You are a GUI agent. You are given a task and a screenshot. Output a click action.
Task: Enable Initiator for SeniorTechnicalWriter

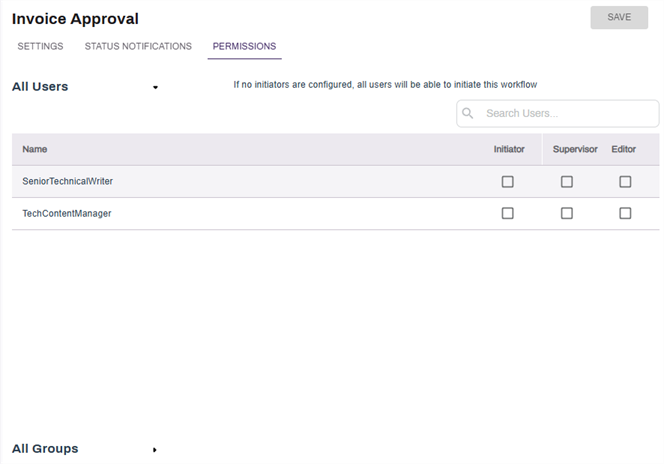[x=507, y=182]
